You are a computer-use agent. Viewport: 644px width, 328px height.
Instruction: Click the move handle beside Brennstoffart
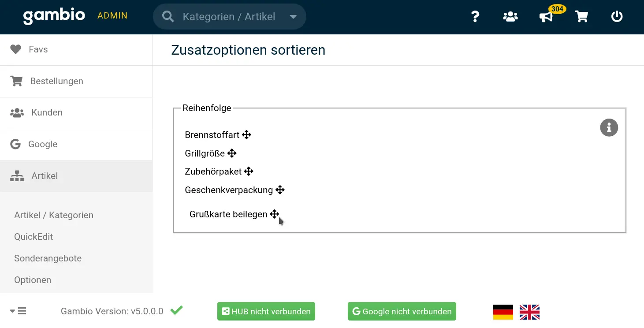247,135
